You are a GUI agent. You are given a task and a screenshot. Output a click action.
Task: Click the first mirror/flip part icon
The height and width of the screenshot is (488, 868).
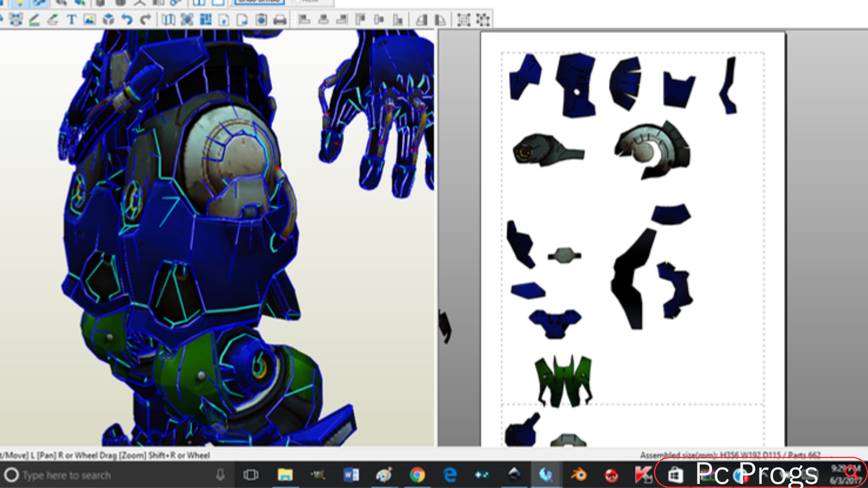pos(422,20)
